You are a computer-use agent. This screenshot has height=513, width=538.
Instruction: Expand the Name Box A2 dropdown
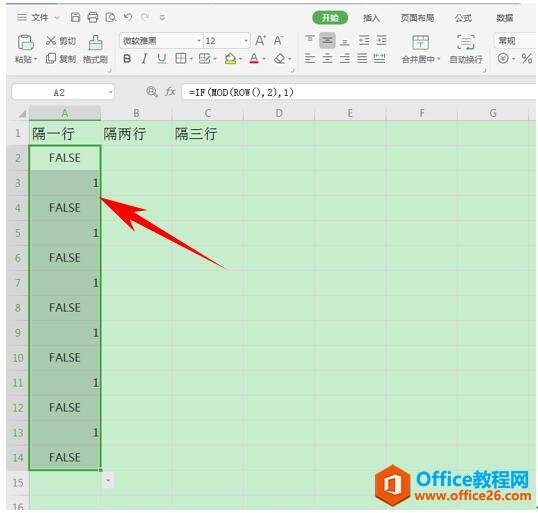click(110, 92)
